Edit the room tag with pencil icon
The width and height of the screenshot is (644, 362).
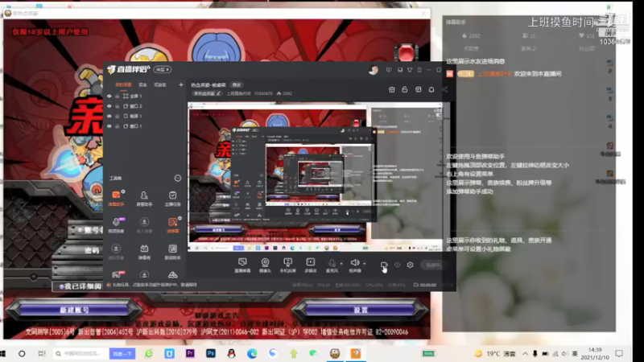[x=218, y=93]
